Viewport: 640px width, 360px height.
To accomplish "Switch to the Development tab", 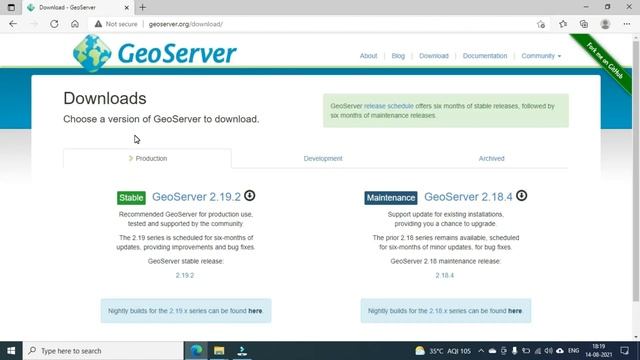I will [323, 158].
